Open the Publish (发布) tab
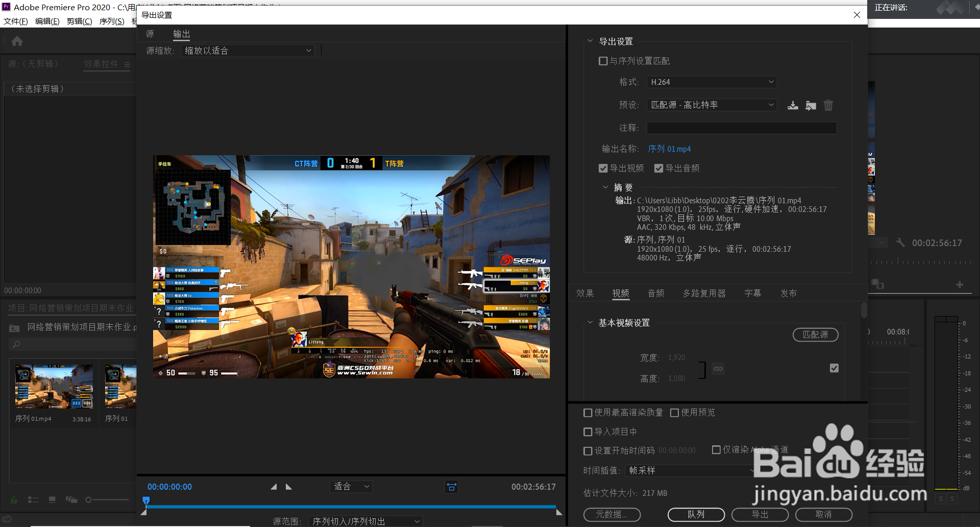This screenshot has height=527, width=980. (789, 293)
